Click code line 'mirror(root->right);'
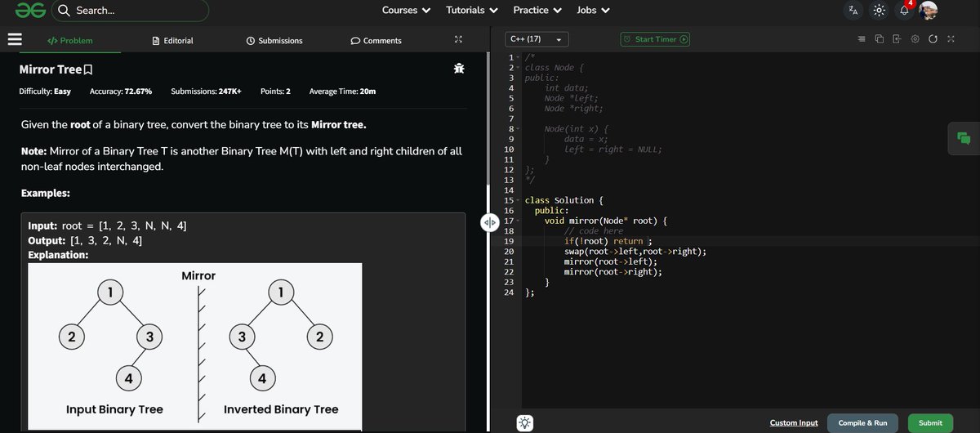Viewport: 980px width, 433px height. pyautogui.click(x=613, y=272)
